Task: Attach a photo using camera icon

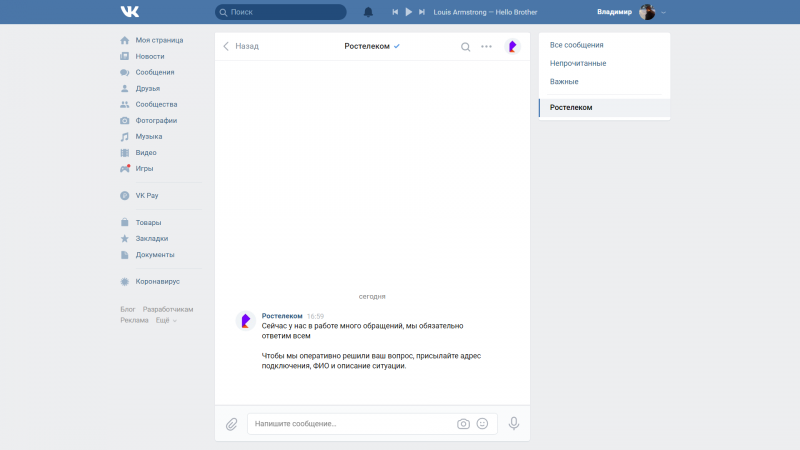Action: click(x=463, y=424)
